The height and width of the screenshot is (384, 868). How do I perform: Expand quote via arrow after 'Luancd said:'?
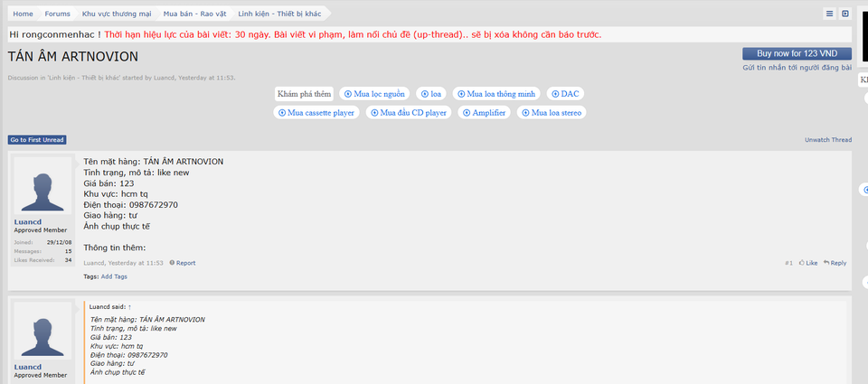(129, 306)
